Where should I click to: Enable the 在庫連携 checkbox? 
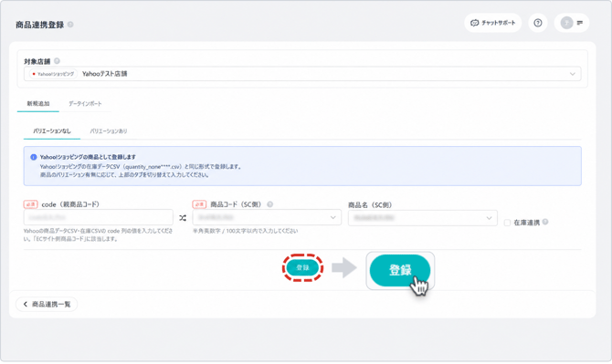[507, 223]
